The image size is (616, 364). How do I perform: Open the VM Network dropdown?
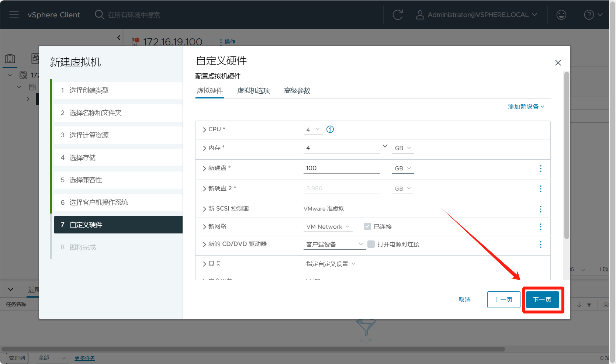[x=328, y=227]
